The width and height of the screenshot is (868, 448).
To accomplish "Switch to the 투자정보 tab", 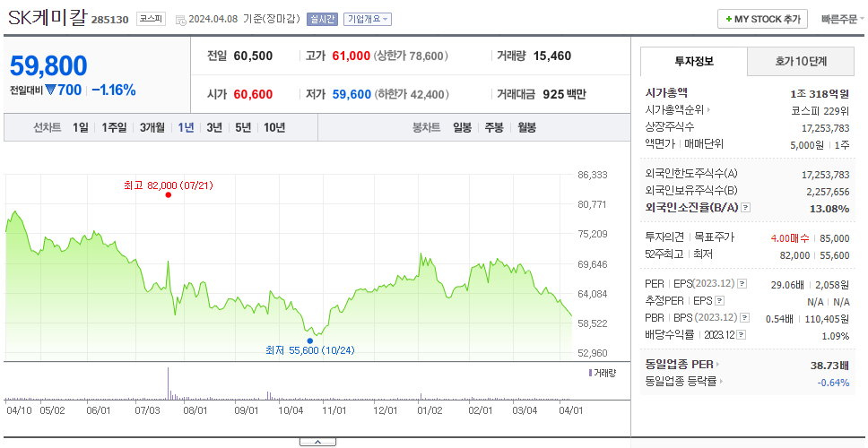I will click(694, 62).
